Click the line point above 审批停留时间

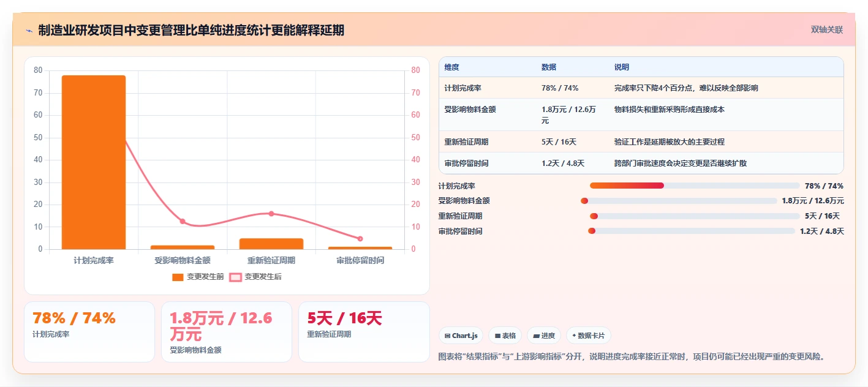coord(360,239)
